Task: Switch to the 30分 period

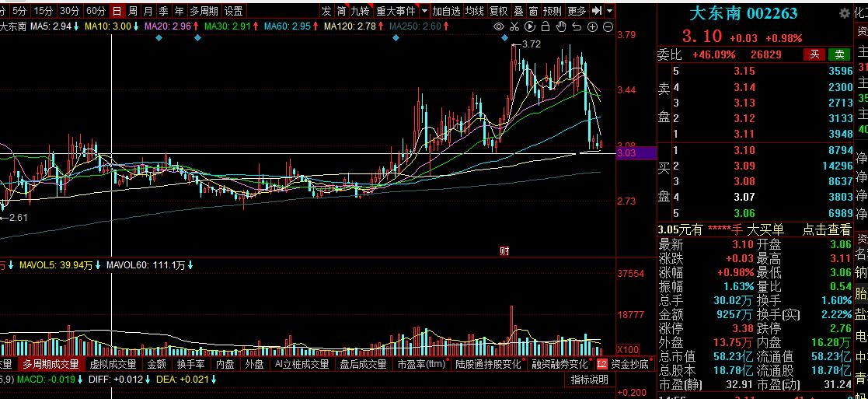Action: tap(70, 11)
